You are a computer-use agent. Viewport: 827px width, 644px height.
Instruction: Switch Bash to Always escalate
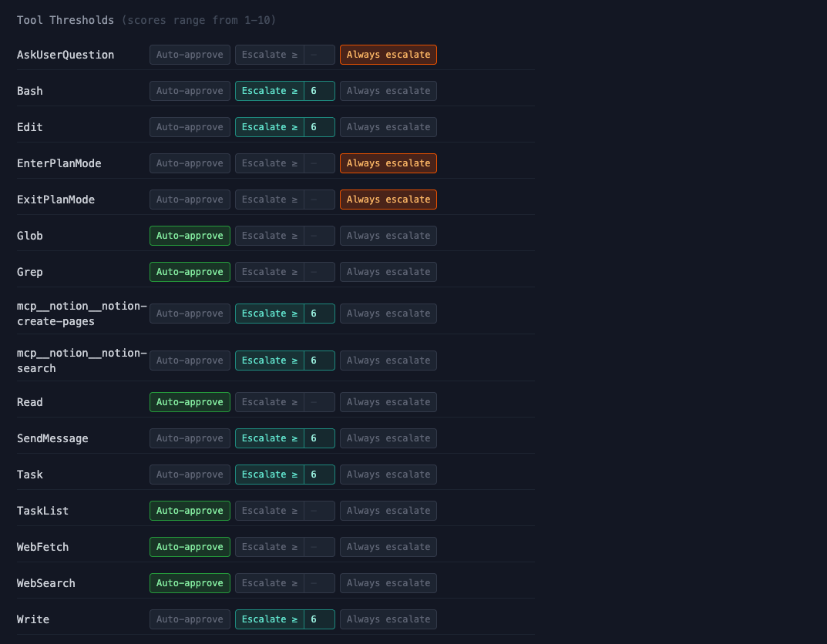click(388, 90)
